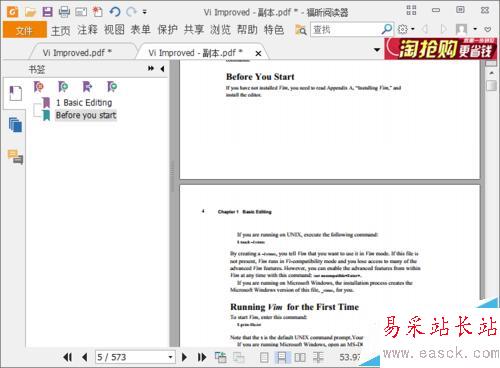Click the folder search icon beside search box
The height and width of the screenshot is (368, 500).
click(301, 30)
